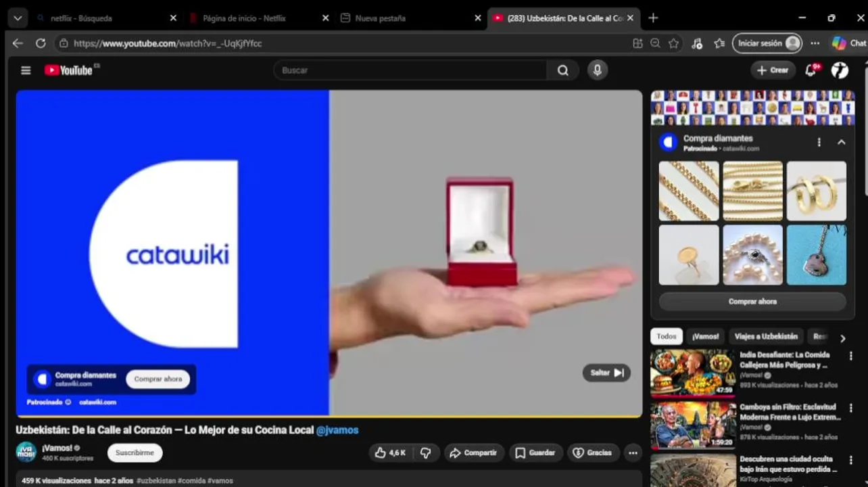The image size is (868, 487).
Task: Open Camboya sin Filtro video thumbnail
Action: point(693,425)
